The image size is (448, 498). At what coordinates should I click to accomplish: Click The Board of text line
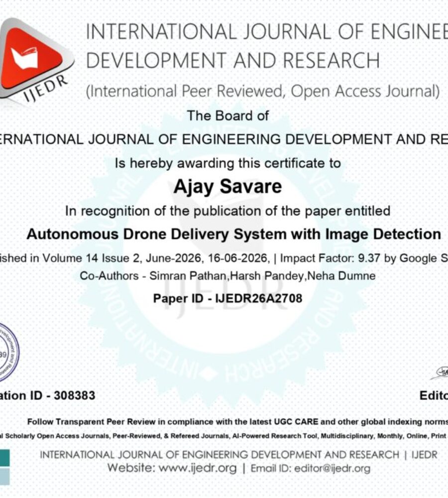coord(227,116)
